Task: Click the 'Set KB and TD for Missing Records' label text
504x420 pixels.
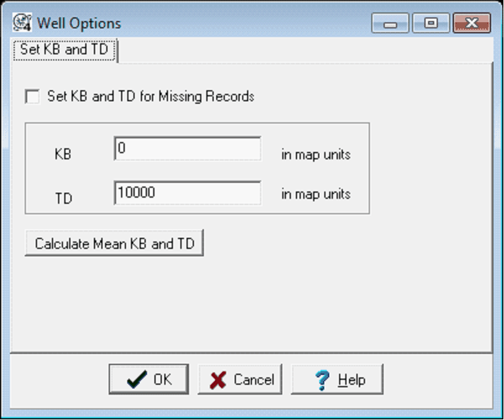Action: pos(151,97)
